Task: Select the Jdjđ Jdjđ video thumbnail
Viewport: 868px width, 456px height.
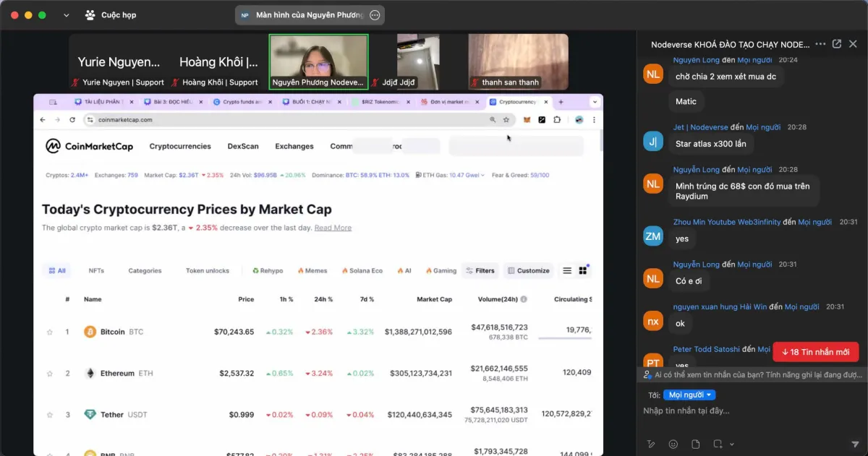Action: coord(418,61)
